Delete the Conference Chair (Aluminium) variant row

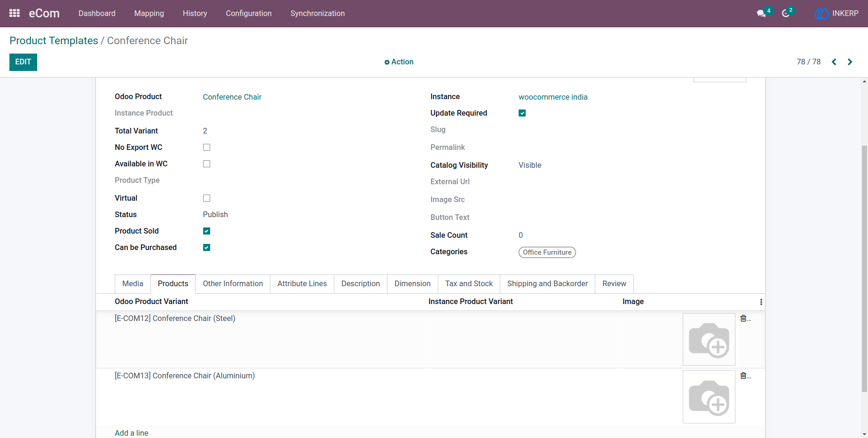pyautogui.click(x=744, y=376)
